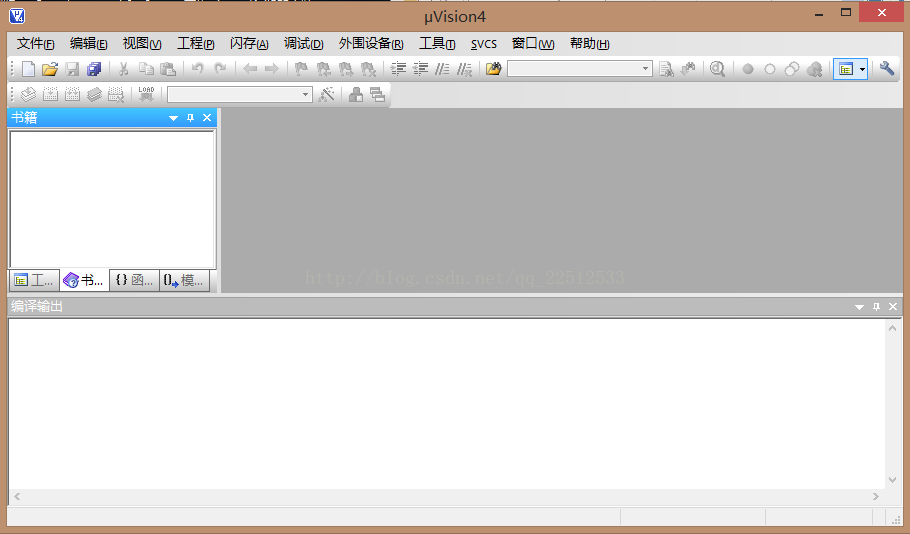
Task: Click the Find text icon beside combo box
Action: click(x=666, y=69)
